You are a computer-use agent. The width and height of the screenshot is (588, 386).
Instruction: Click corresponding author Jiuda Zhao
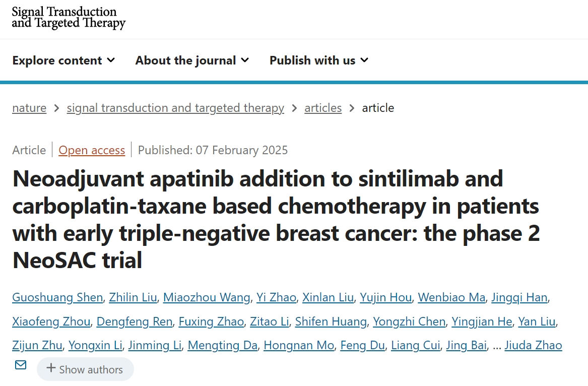click(533, 345)
